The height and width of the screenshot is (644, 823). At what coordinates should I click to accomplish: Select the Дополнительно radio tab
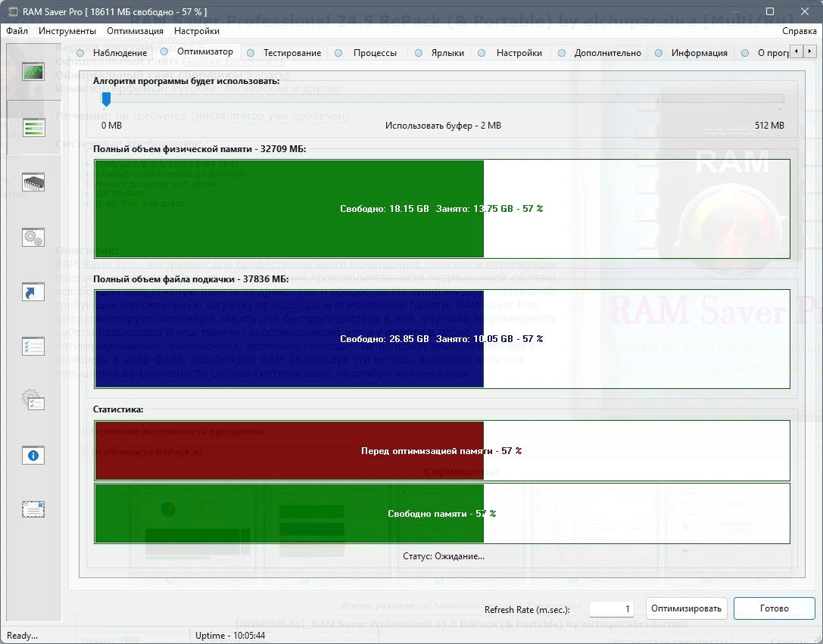(x=600, y=53)
